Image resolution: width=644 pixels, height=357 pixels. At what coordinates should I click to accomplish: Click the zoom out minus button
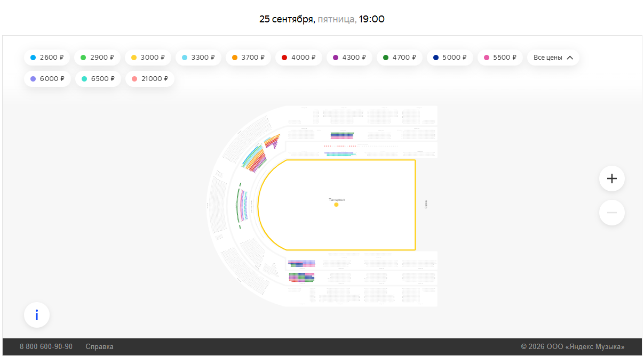[x=611, y=213]
